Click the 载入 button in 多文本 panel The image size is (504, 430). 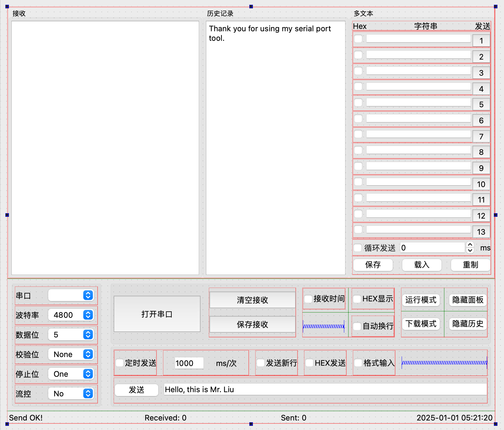coord(422,265)
